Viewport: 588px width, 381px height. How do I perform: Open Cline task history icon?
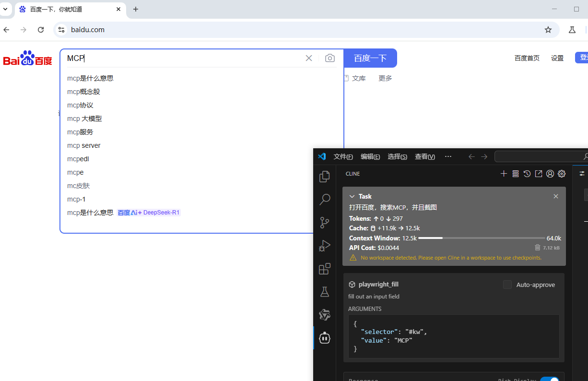[527, 174]
